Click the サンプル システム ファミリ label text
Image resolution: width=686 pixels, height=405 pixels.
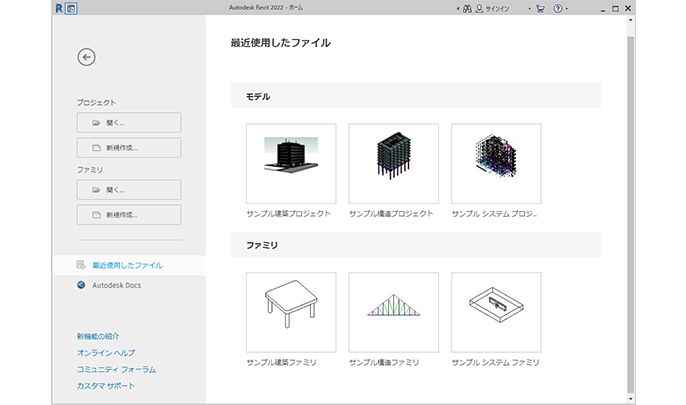(495, 363)
